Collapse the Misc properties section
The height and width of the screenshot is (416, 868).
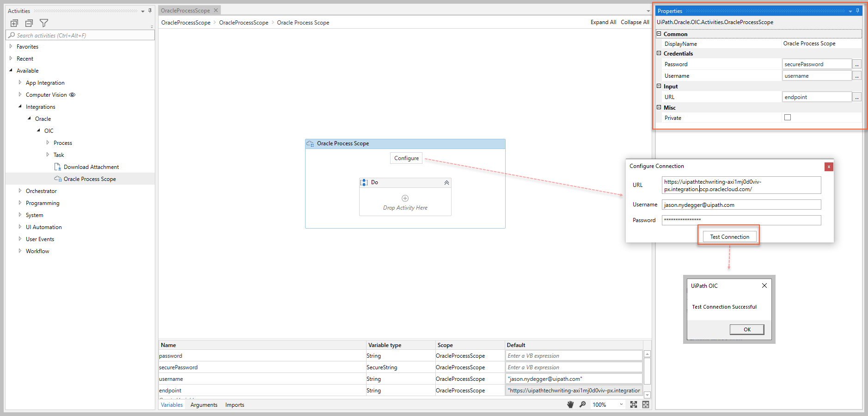pos(659,107)
